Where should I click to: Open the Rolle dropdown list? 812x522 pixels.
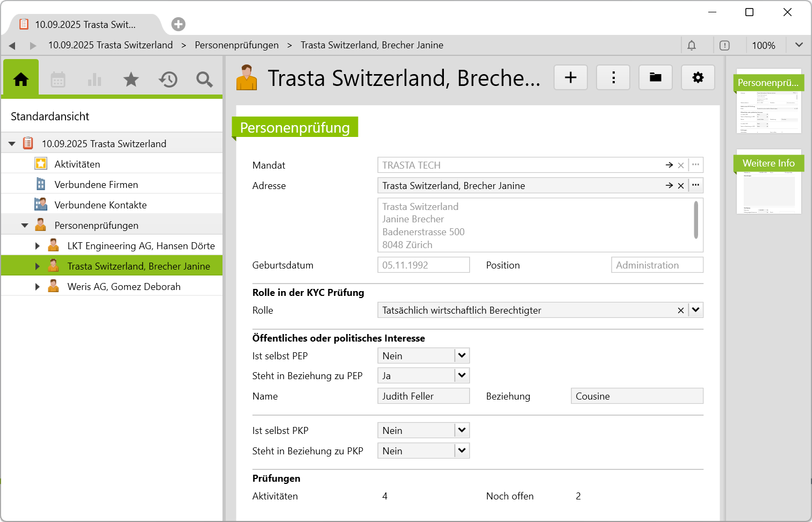(696, 310)
